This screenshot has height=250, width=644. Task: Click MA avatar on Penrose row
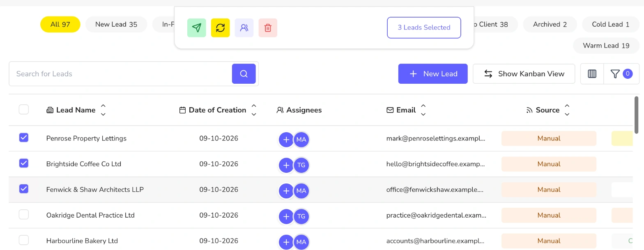(301, 140)
